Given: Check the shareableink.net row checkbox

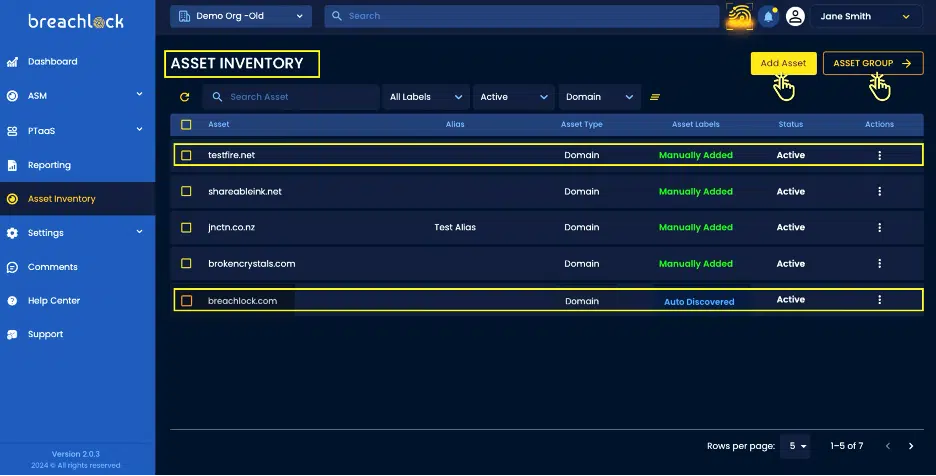Looking at the screenshot, I should (x=186, y=191).
